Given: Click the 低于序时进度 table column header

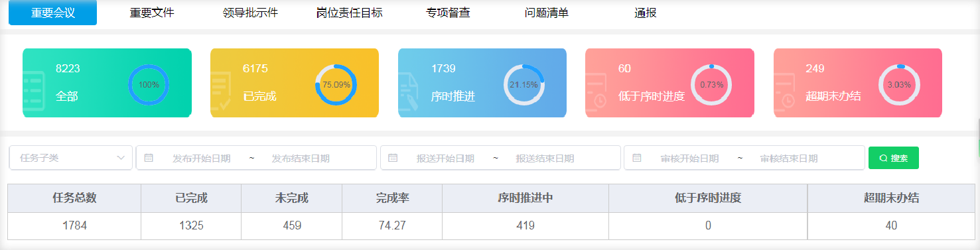Looking at the screenshot, I should pyautogui.click(x=708, y=198).
